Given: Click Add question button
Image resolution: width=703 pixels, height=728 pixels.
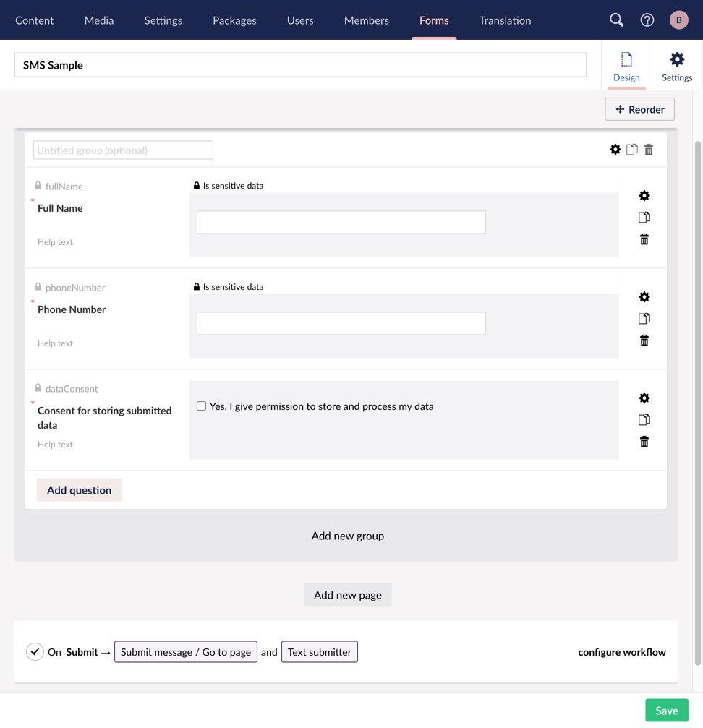Looking at the screenshot, I should click(x=79, y=490).
